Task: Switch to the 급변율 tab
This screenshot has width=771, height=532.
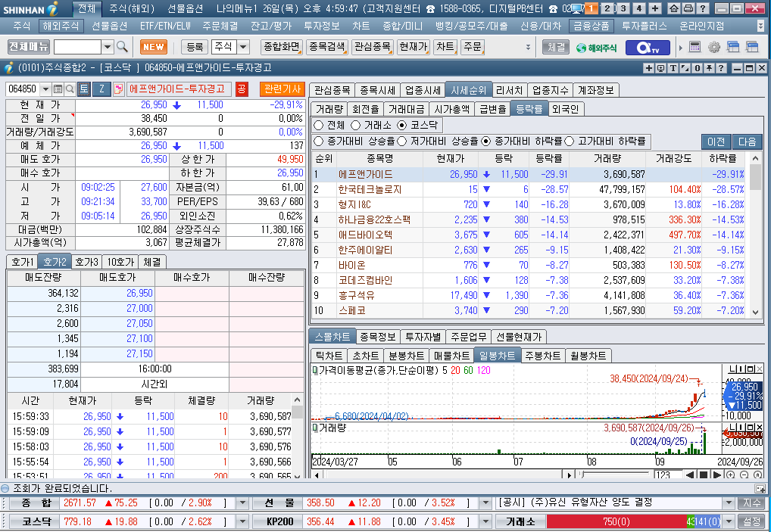Action: click(x=493, y=109)
